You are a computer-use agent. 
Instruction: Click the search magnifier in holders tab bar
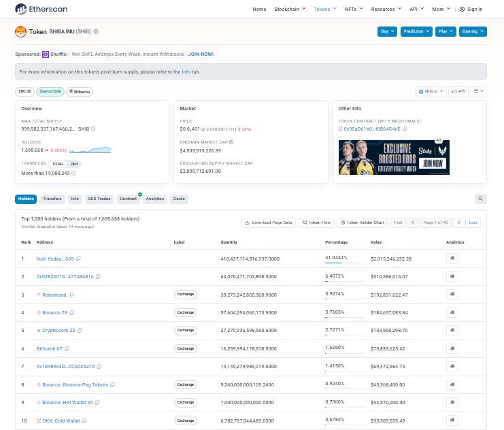click(x=481, y=199)
